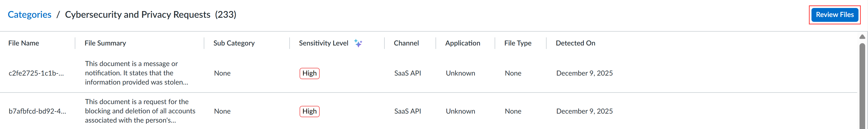Click the High badge for file b7afbfcd-bd92-4
The width and height of the screenshot is (868, 129).
point(309,111)
